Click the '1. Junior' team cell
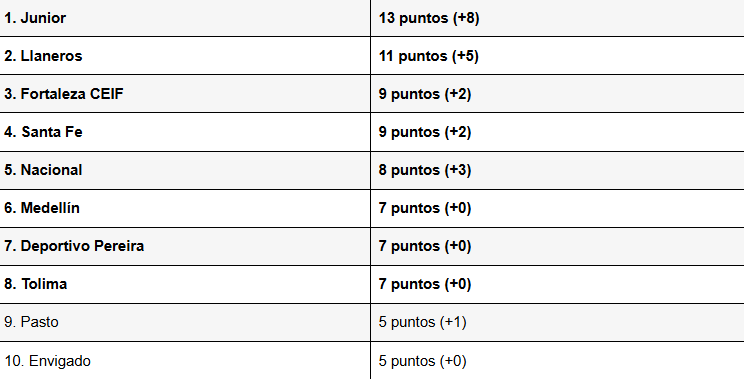 pos(185,18)
